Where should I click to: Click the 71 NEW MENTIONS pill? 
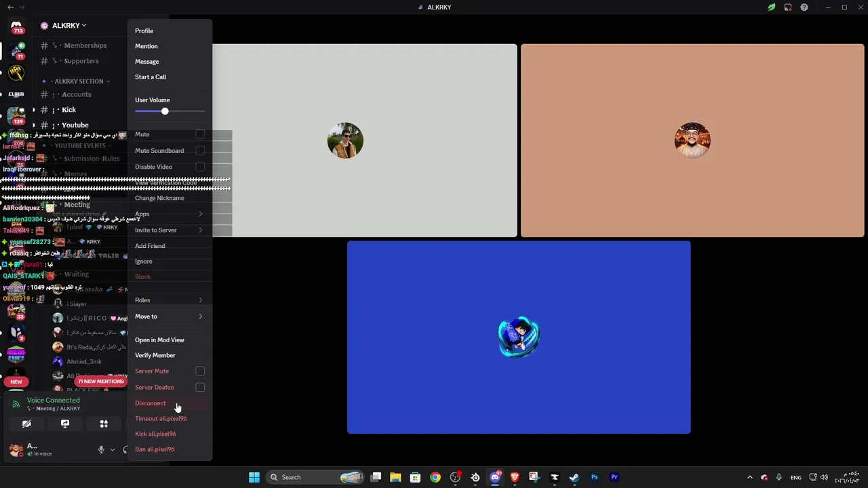pos(100,382)
